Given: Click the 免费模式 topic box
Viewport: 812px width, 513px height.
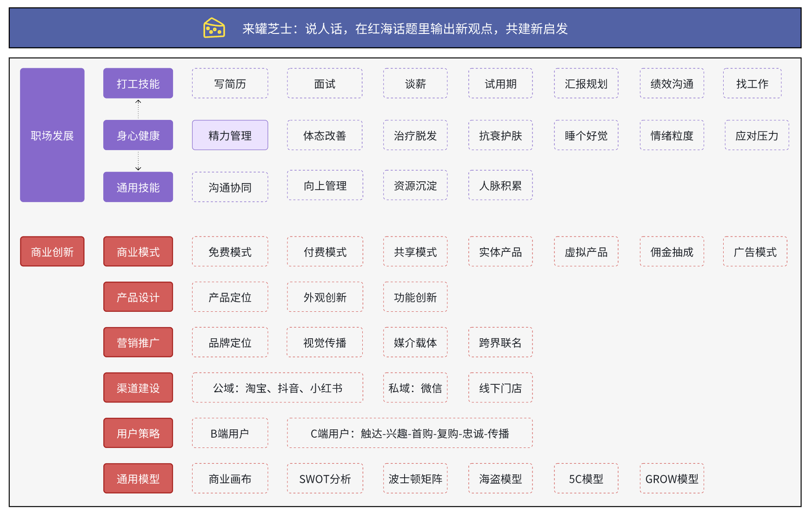Looking at the screenshot, I should point(230,251).
